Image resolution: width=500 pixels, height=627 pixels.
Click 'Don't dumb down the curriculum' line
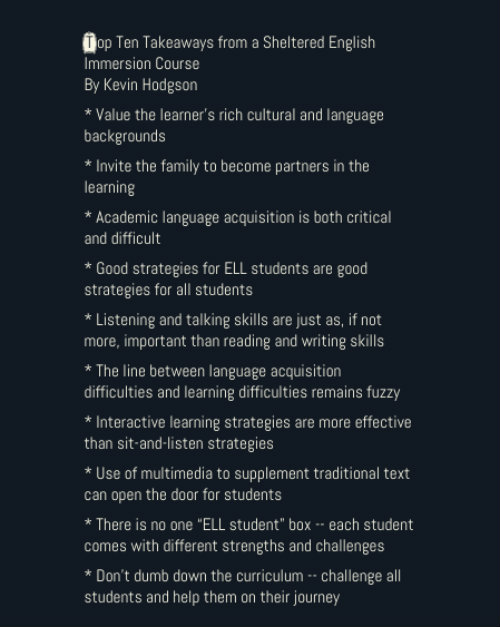(x=243, y=576)
